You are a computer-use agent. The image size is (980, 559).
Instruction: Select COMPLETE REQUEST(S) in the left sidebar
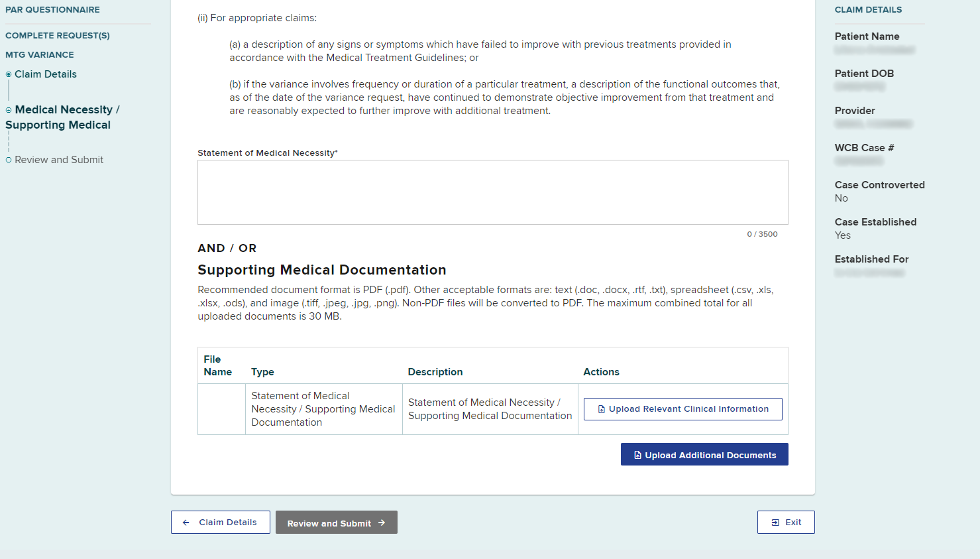click(58, 36)
